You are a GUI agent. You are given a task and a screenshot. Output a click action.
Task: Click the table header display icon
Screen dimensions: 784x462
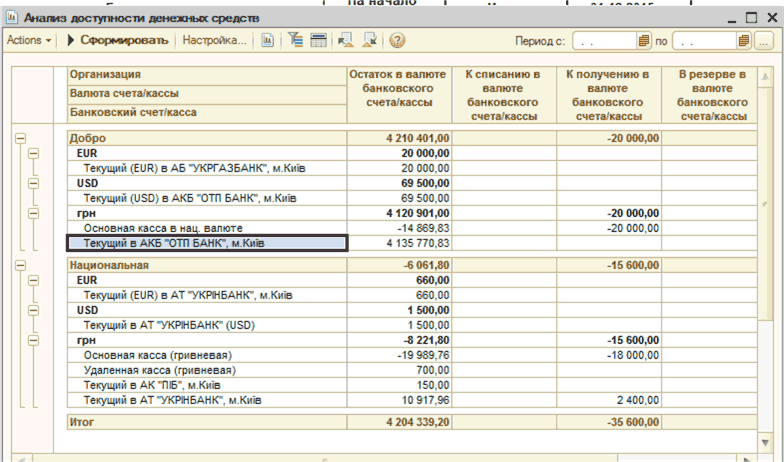pyautogui.click(x=318, y=41)
